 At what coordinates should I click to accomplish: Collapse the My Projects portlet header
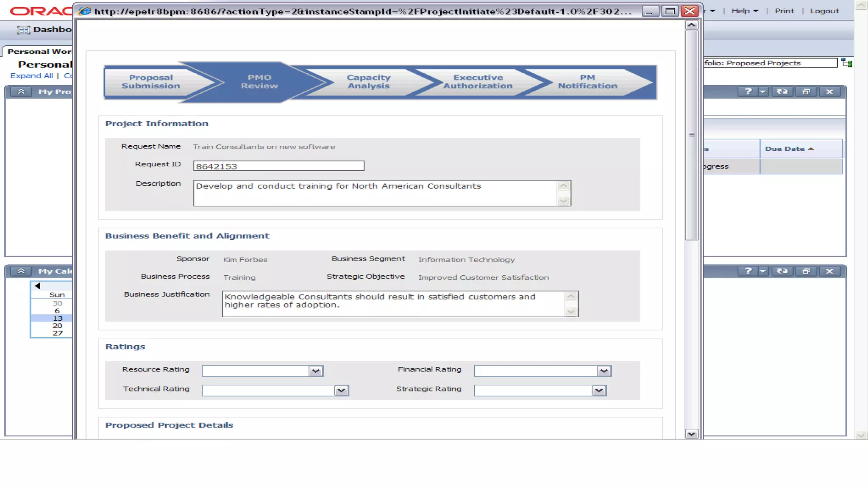(21, 91)
